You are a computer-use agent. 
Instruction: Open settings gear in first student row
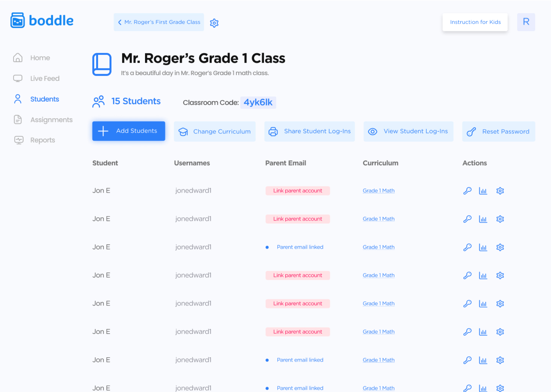500,191
